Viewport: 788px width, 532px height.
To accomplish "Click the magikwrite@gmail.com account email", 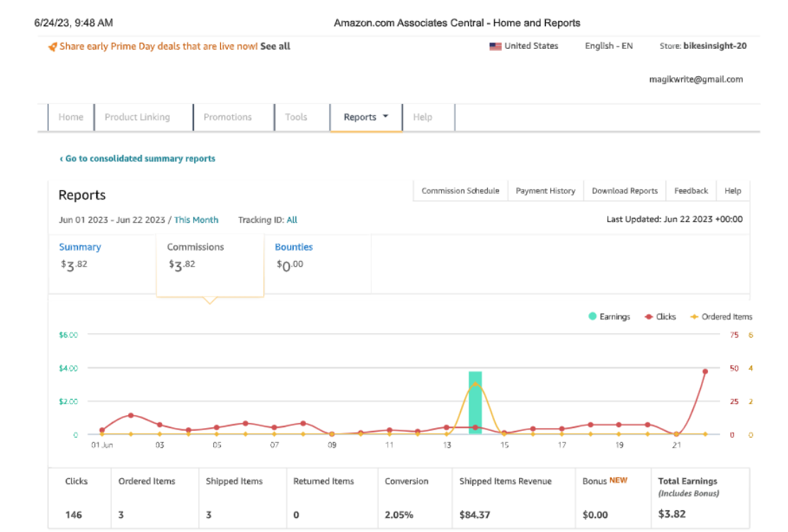I will point(696,79).
